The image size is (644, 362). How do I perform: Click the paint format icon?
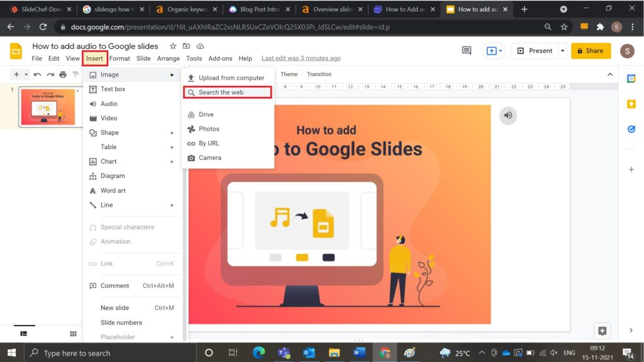tap(75, 74)
